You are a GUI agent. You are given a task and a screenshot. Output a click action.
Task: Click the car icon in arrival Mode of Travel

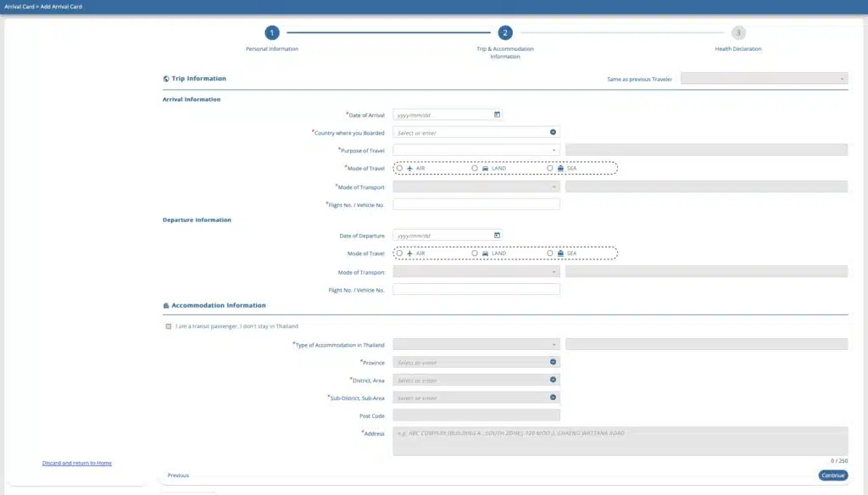click(485, 169)
